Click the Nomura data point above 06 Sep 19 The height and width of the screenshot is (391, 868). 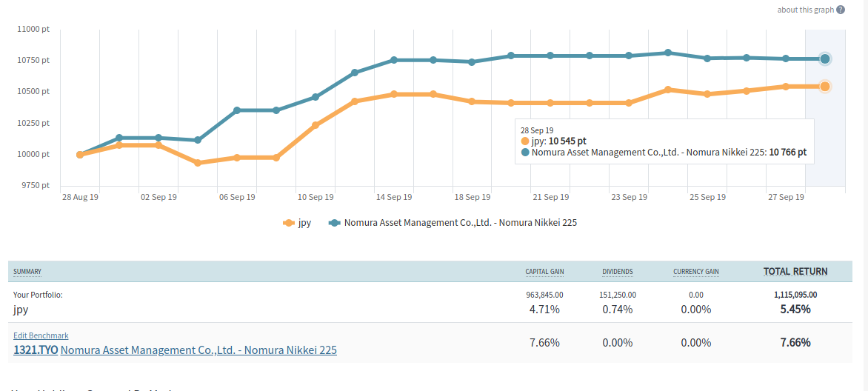[x=237, y=110]
